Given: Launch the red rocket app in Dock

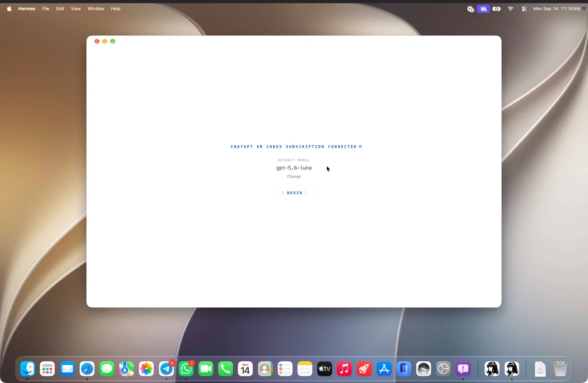Looking at the screenshot, I should (x=364, y=369).
